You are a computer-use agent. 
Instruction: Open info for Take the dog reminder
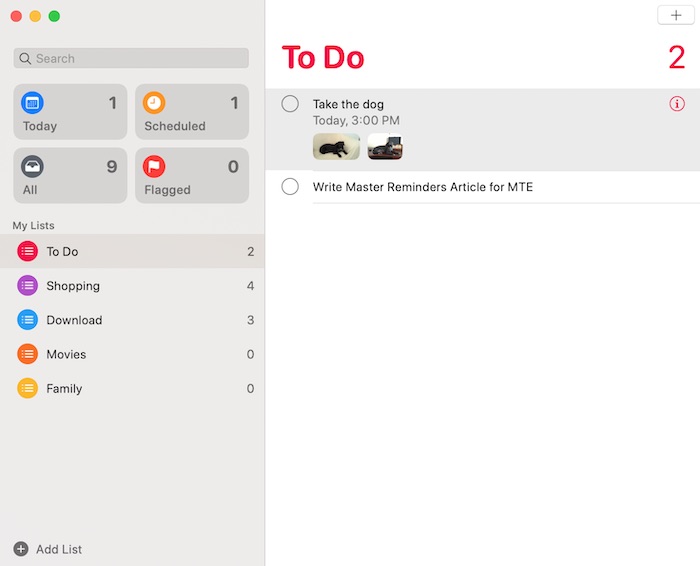[677, 104]
